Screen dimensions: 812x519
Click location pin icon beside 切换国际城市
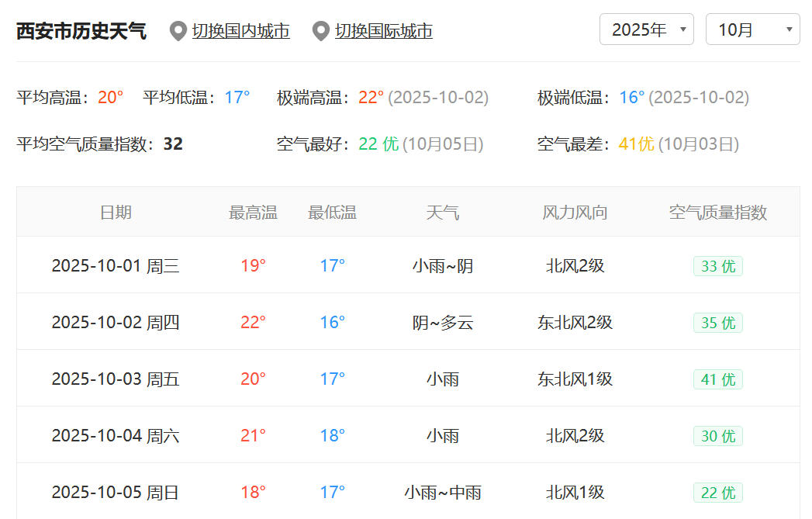tap(321, 32)
